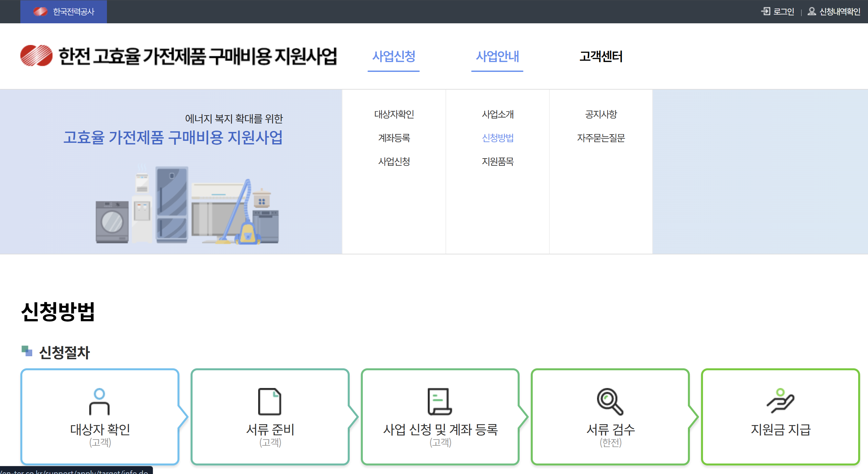The height and width of the screenshot is (474, 868).
Task: Open the 고객센터 top menu
Action: pos(601,56)
